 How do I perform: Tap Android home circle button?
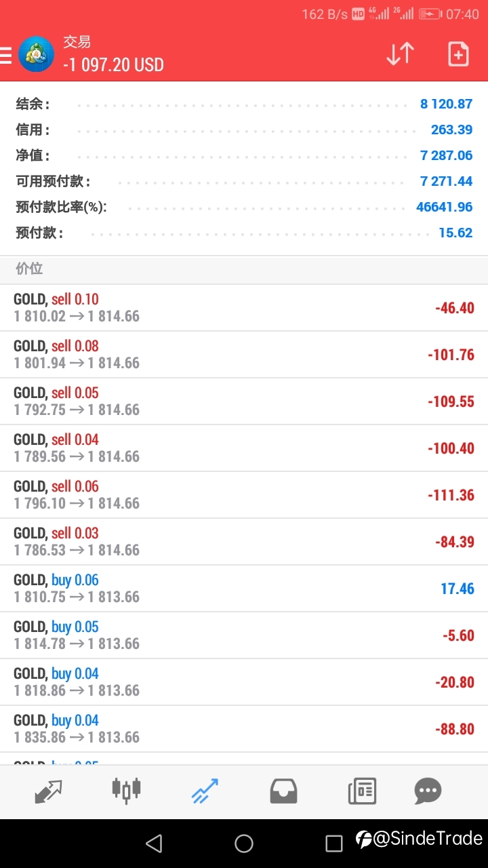[244, 843]
